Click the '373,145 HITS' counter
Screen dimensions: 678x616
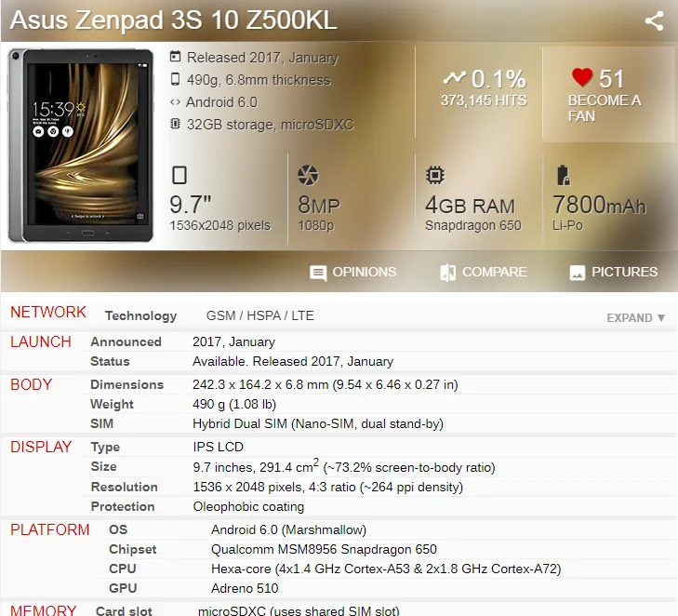tap(484, 100)
